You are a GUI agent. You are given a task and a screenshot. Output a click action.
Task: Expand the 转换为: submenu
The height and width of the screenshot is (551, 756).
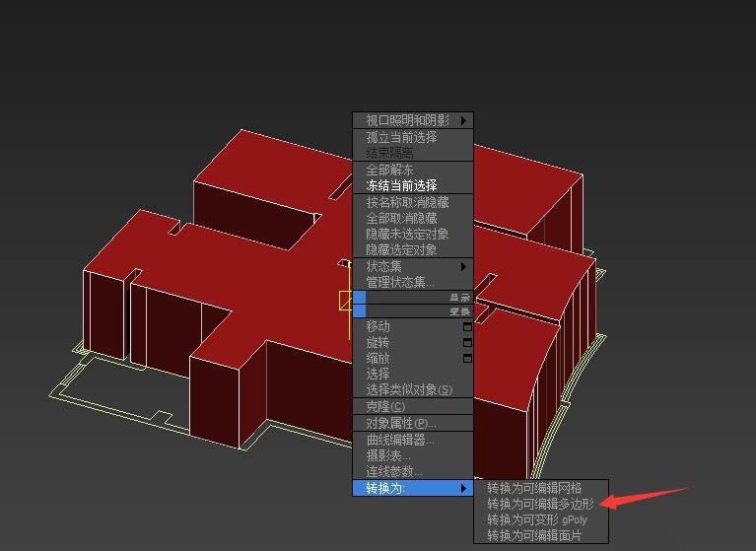coord(413,488)
